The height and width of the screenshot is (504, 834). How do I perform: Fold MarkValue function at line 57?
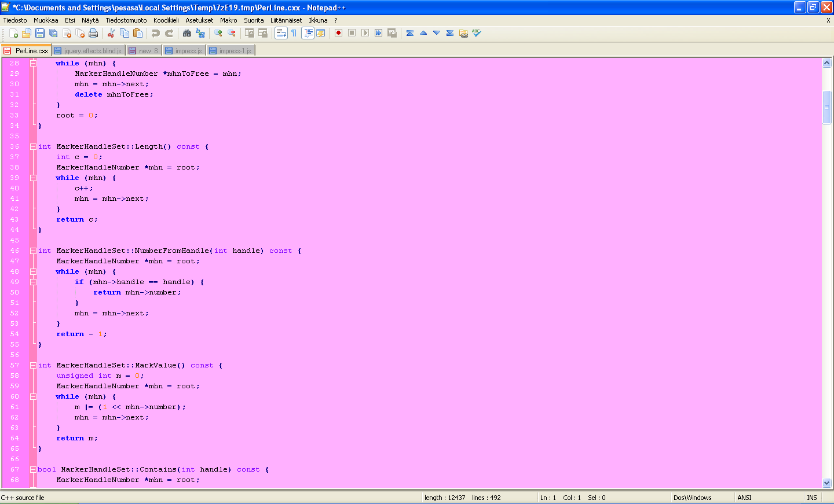tap(33, 365)
